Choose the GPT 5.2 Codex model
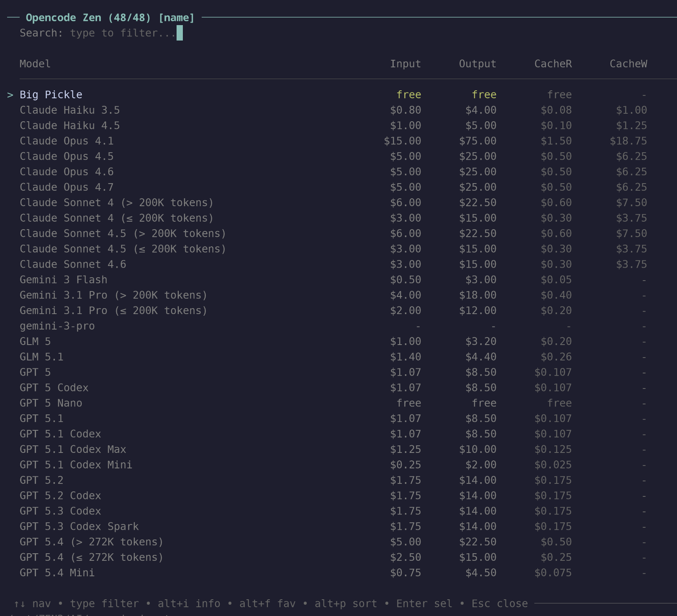Image resolution: width=677 pixels, height=616 pixels. 333,496
